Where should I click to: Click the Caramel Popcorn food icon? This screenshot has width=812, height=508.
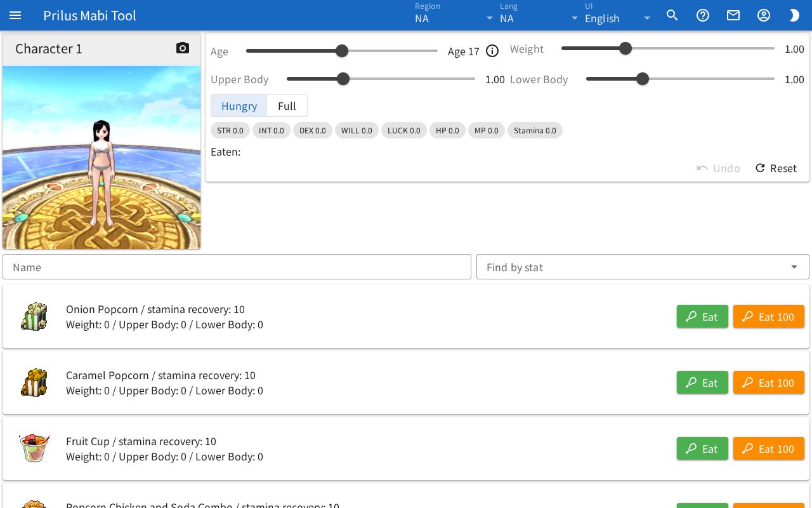(x=34, y=382)
